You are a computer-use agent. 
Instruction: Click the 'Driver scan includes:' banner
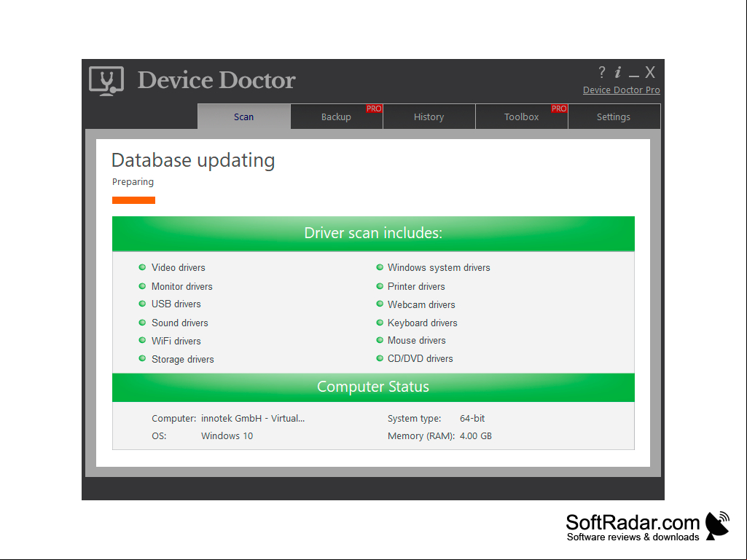[x=373, y=233]
